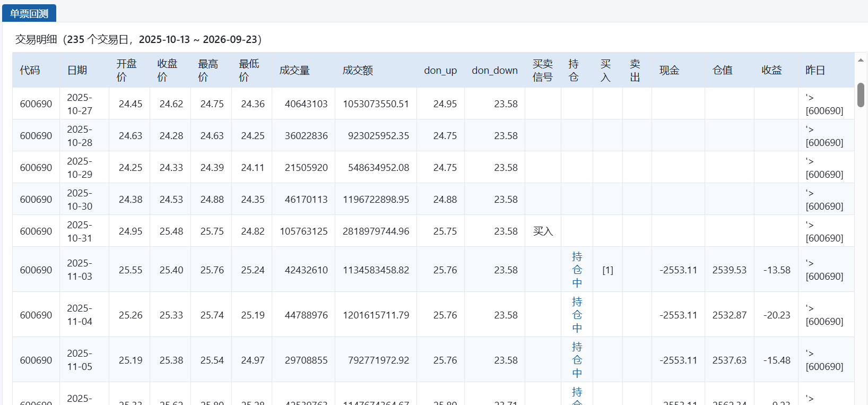Click the scrollbar up arrow

861,60
